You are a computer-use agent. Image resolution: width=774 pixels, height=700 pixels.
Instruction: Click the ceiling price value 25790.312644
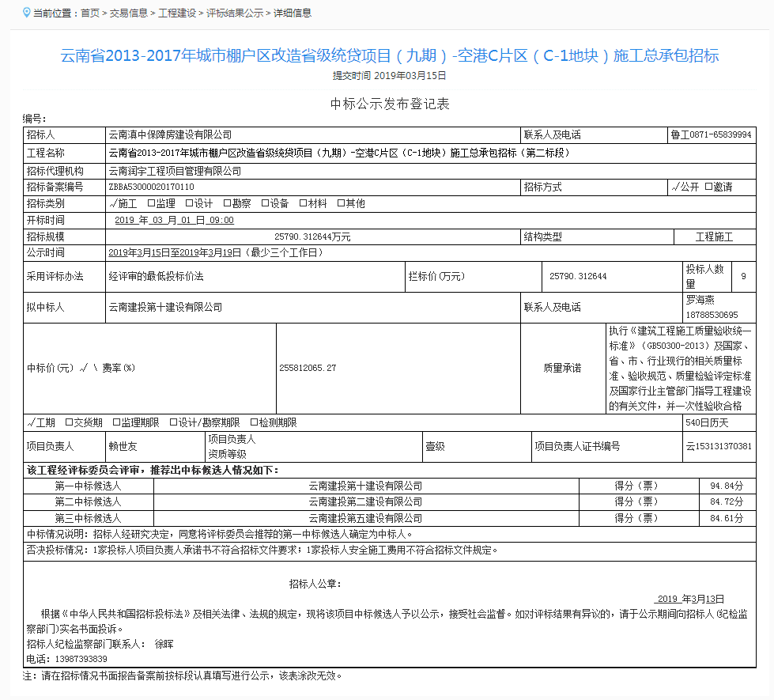[x=578, y=277]
